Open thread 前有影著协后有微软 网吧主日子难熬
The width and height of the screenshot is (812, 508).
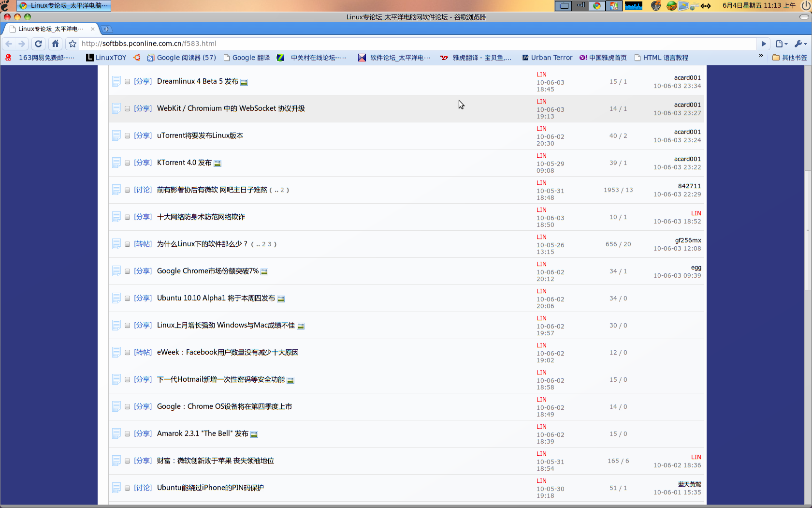(x=212, y=190)
